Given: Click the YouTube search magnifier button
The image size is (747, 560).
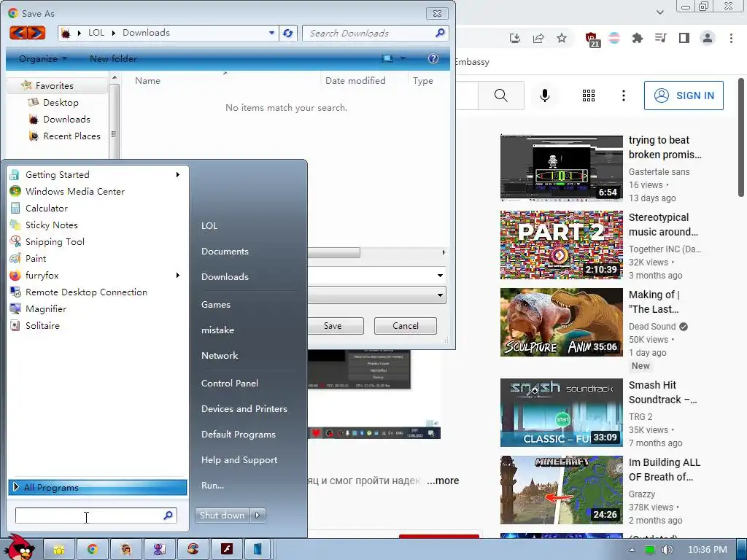Looking at the screenshot, I should coord(500,96).
